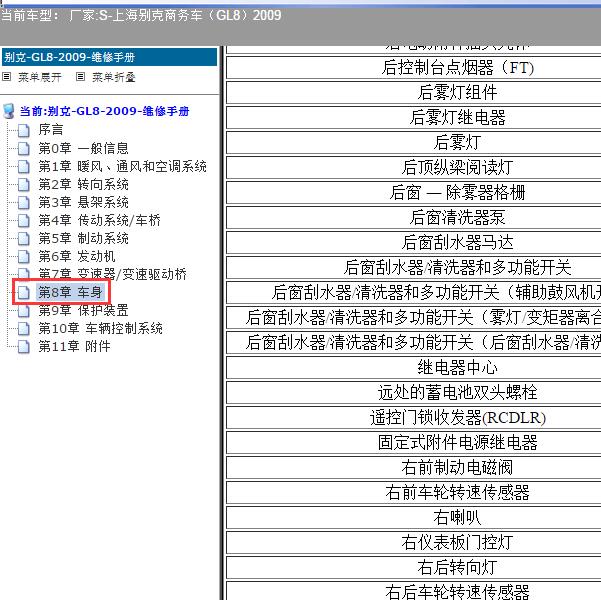Select the 后窗清洗器泵 row
Image resolution: width=601 pixels, height=600 pixels.
pos(414,217)
